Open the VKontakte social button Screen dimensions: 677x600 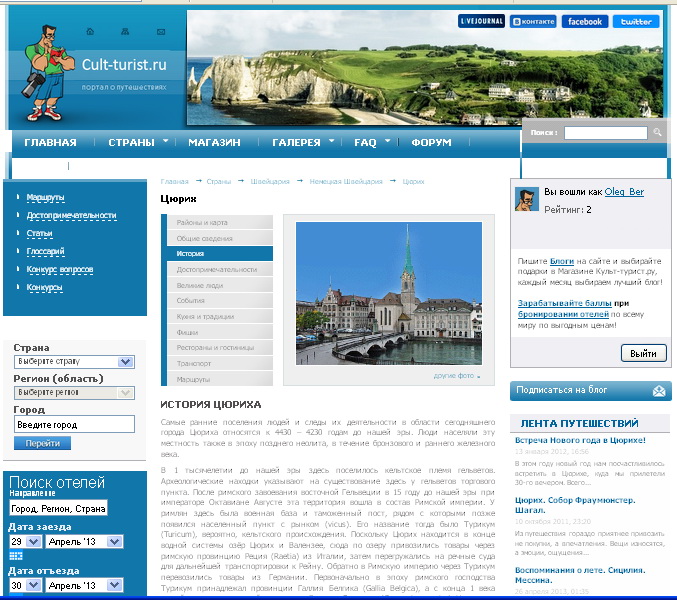pos(533,22)
